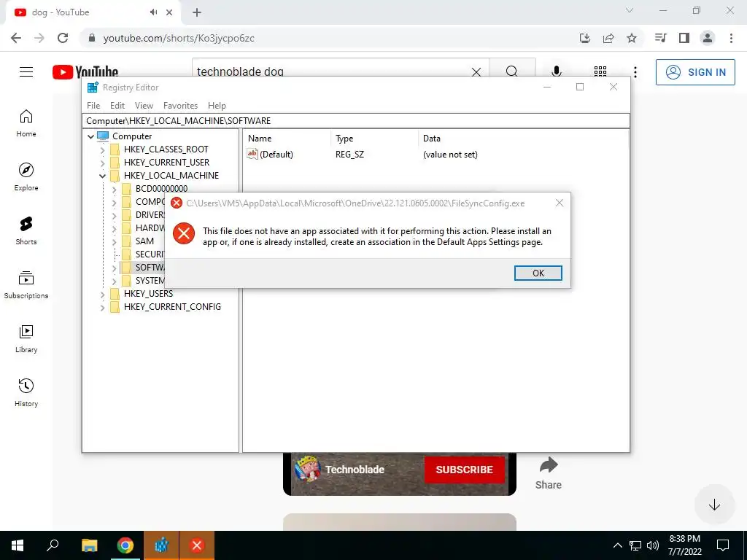Open Shorts in YouTube sidebar
Screen dimensions: 747x560
[x=26, y=231]
